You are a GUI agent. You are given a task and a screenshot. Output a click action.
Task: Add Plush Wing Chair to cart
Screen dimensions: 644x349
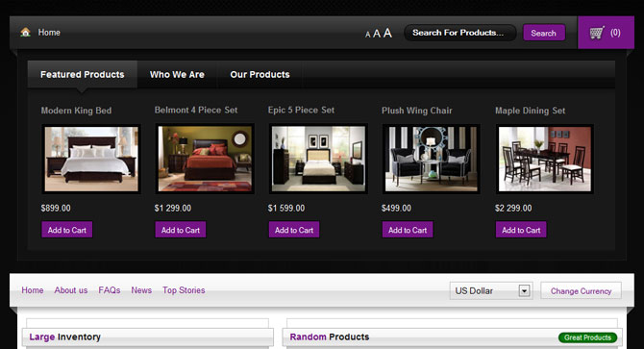coord(408,230)
